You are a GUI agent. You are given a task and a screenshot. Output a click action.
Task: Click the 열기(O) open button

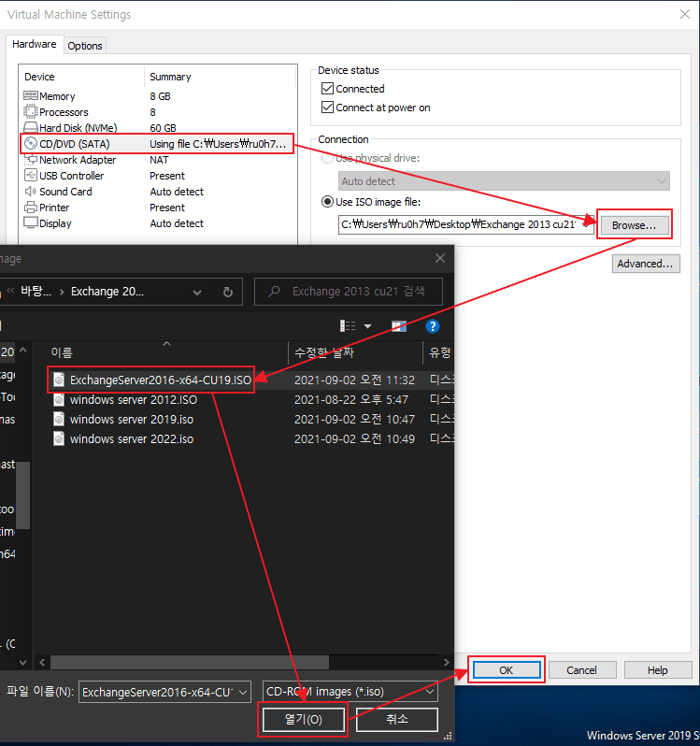[304, 720]
